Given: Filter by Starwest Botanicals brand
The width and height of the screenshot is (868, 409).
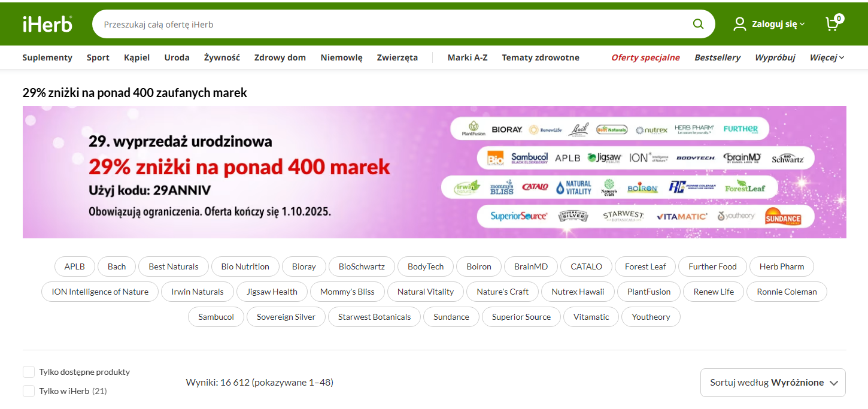Looking at the screenshot, I should tap(375, 317).
